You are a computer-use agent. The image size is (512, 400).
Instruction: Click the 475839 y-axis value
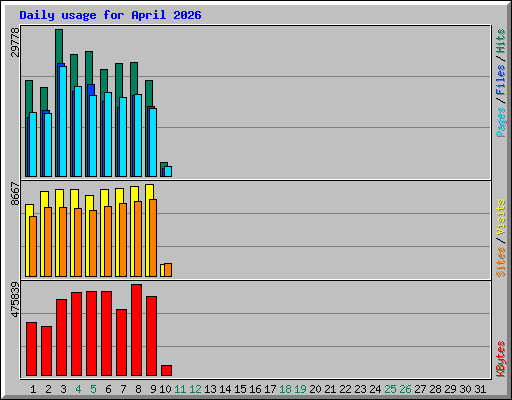15,299
